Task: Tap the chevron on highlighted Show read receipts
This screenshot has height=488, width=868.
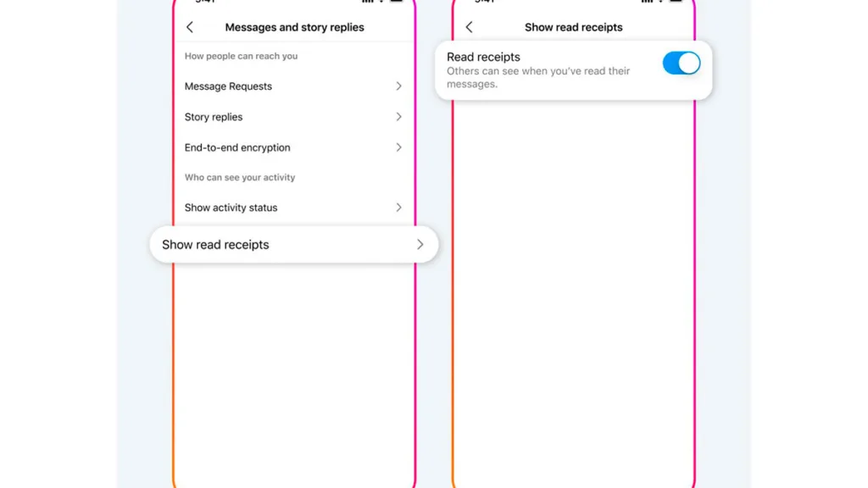Action: pos(420,245)
